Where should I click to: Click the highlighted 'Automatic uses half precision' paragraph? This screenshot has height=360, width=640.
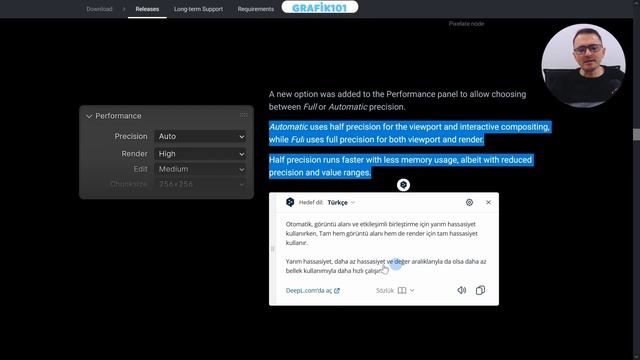pos(409,133)
